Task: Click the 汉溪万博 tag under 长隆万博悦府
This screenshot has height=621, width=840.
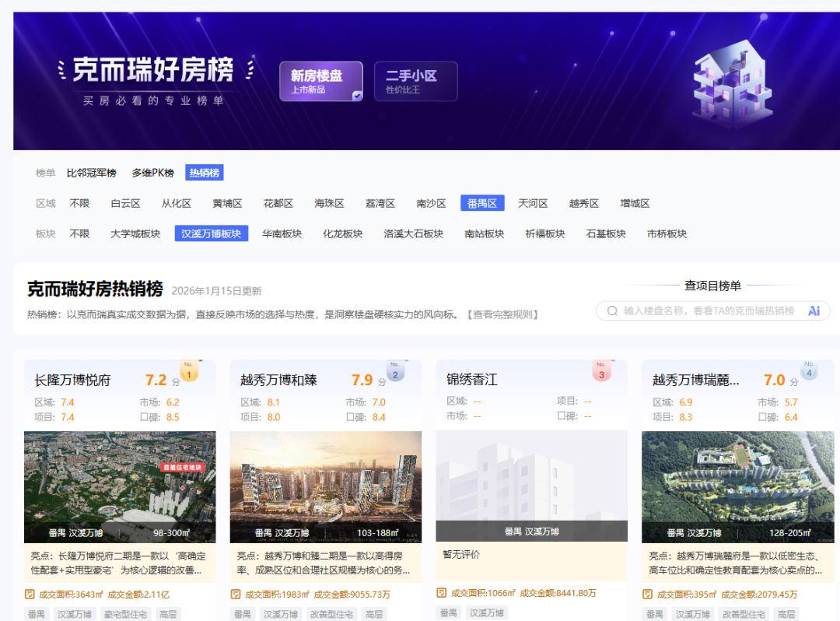Action: pyautogui.click(x=74, y=614)
